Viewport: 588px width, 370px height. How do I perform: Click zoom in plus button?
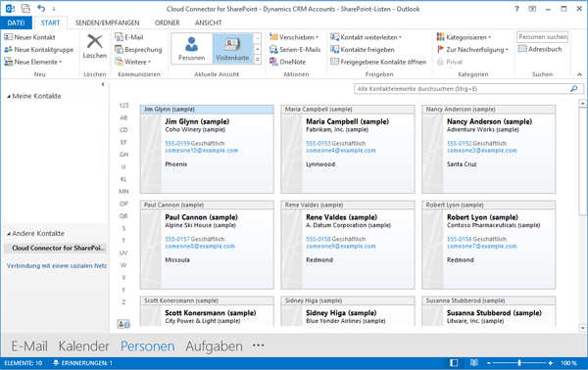[x=550, y=363]
